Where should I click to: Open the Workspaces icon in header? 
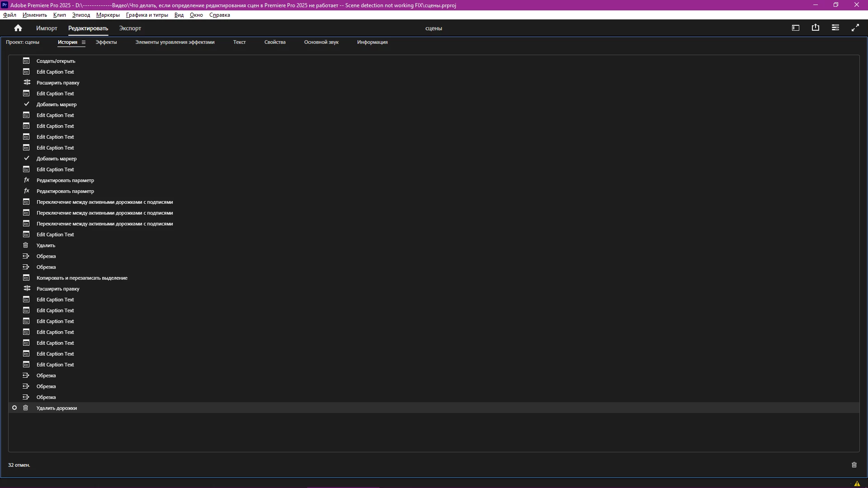(796, 28)
